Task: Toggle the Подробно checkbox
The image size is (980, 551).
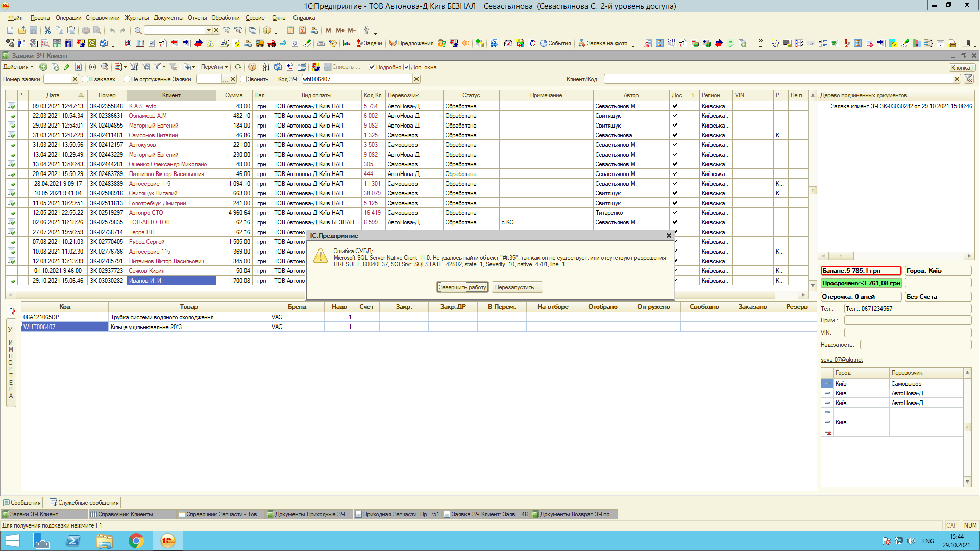Action: coord(372,67)
